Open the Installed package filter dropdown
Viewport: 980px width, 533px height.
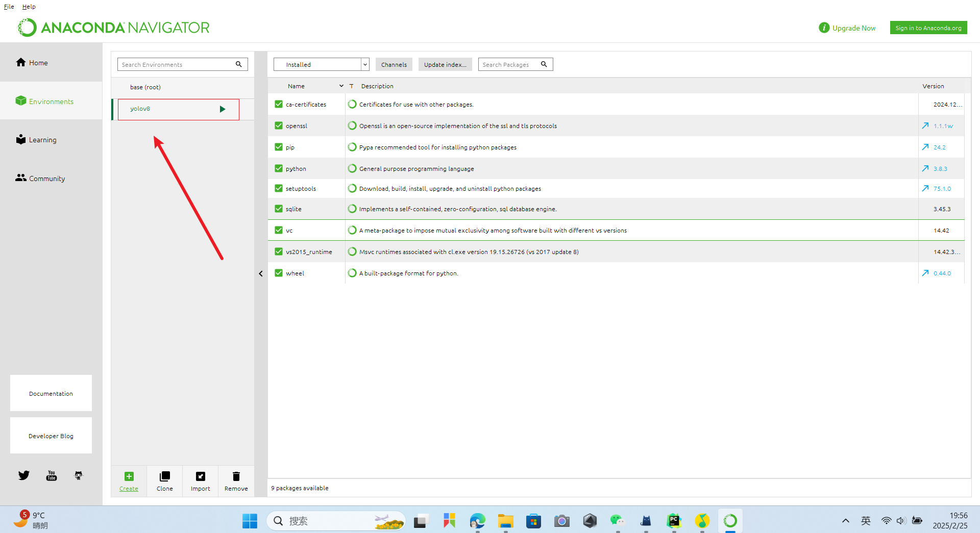click(321, 64)
